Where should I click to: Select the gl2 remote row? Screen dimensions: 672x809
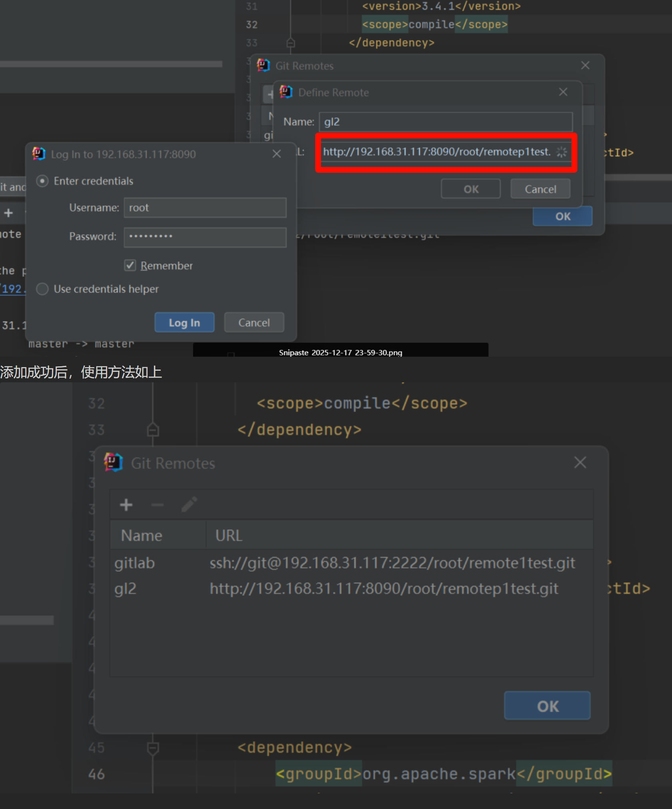click(x=352, y=589)
